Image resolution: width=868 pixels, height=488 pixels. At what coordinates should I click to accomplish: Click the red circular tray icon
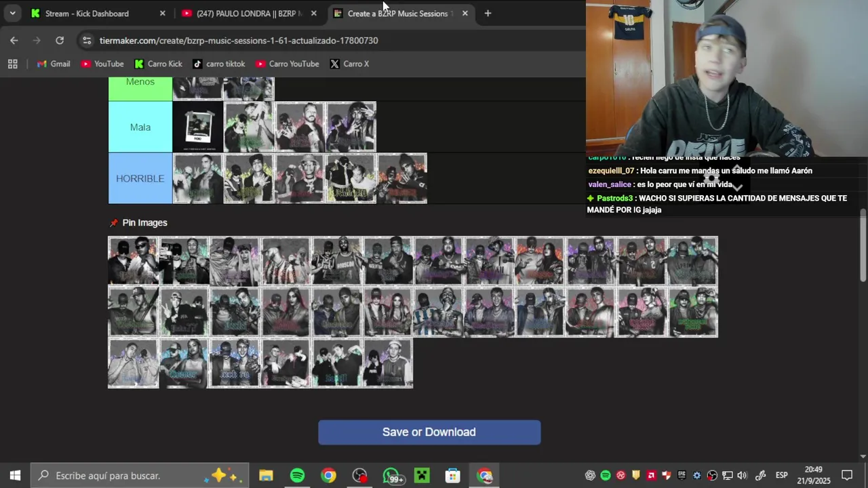(620, 476)
